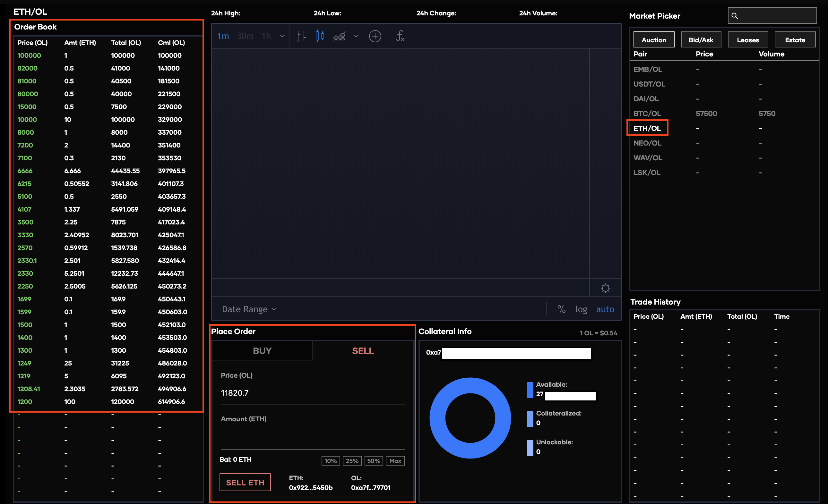This screenshot has height=504, width=828.
Task: Select the Area chart style icon
Action: point(339,36)
